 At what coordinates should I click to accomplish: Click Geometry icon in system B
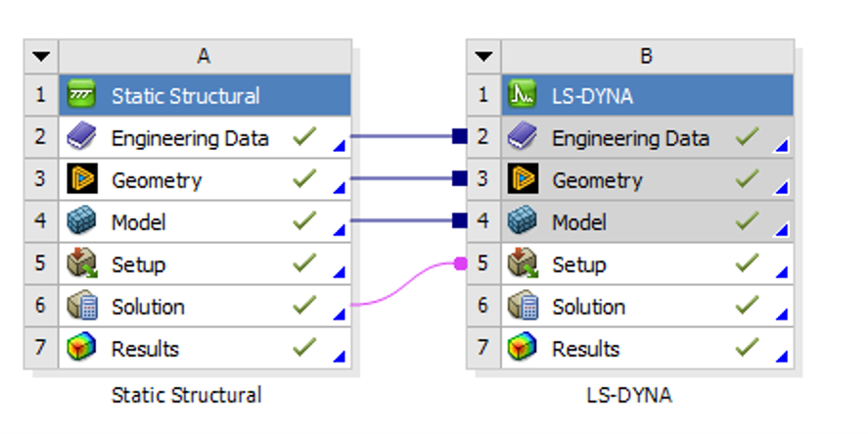coord(522,179)
